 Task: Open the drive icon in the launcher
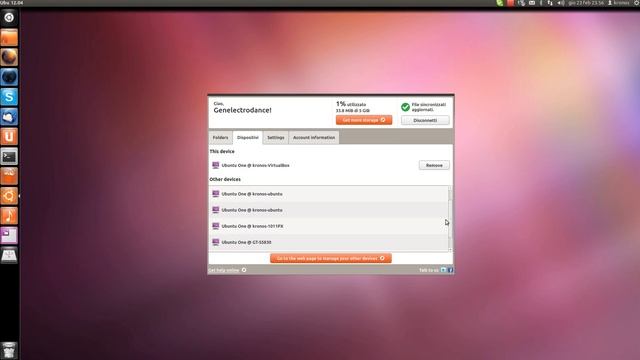pos(9,256)
